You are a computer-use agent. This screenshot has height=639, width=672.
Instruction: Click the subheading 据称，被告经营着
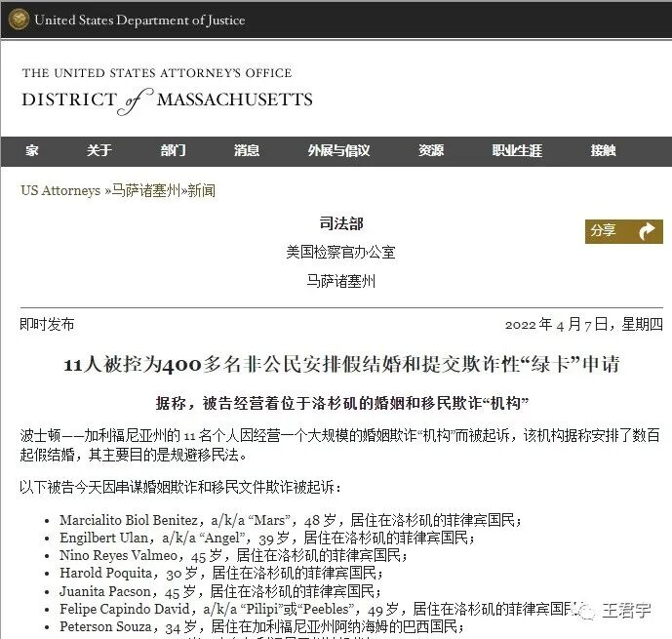point(341,403)
